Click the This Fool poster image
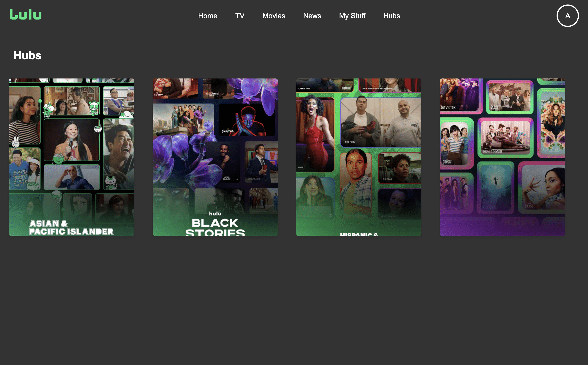The width and height of the screenshot is (588, 365). pyautogui.click(x=381, y=122)
